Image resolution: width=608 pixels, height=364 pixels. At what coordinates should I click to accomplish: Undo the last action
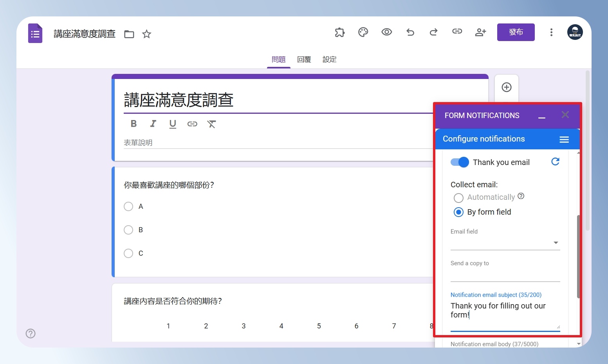pos(410,32)
